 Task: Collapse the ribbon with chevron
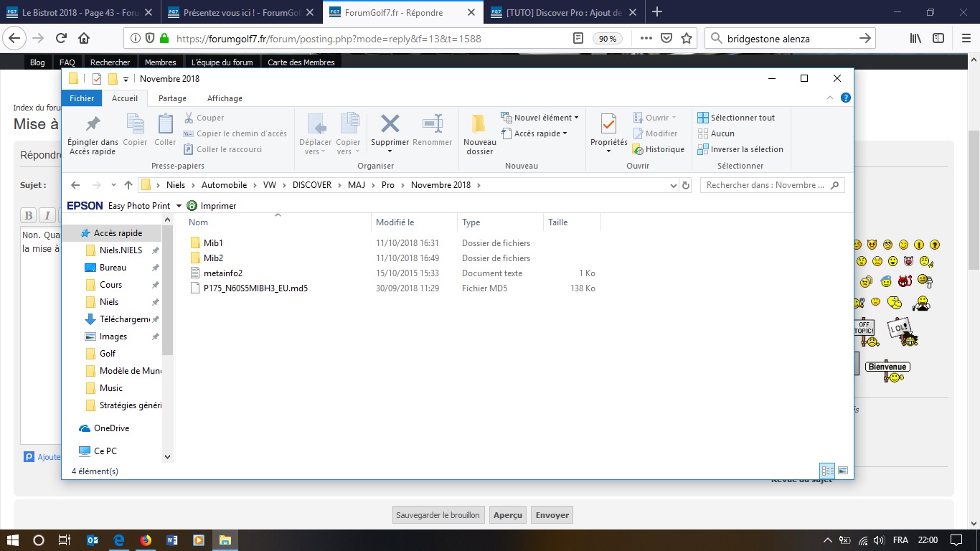[x=830, y=98]
